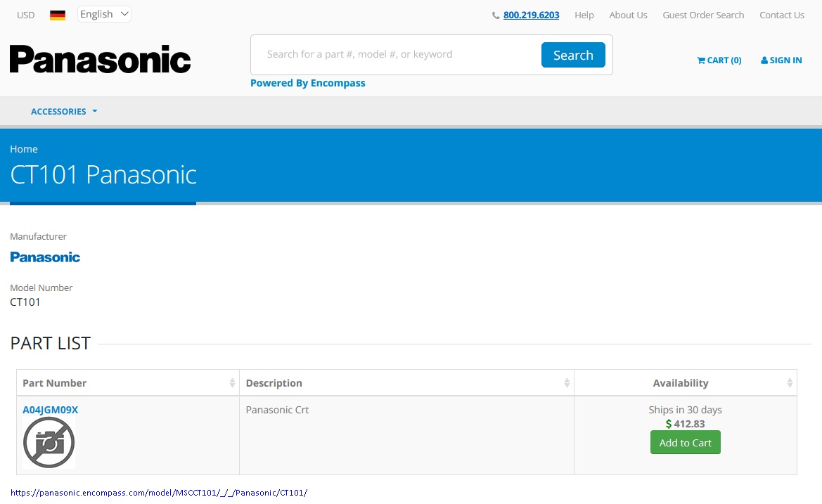822x504 pixels.
Task: Click the Sign In user link
Action: point(781,60)
